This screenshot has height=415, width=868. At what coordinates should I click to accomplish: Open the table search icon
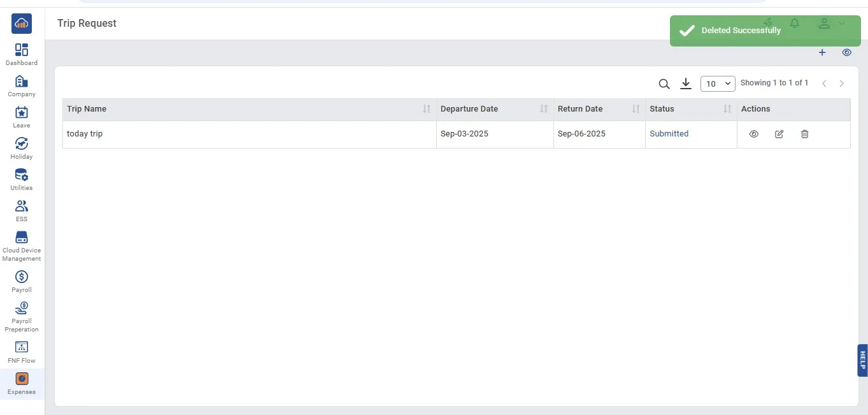point(664,84)
